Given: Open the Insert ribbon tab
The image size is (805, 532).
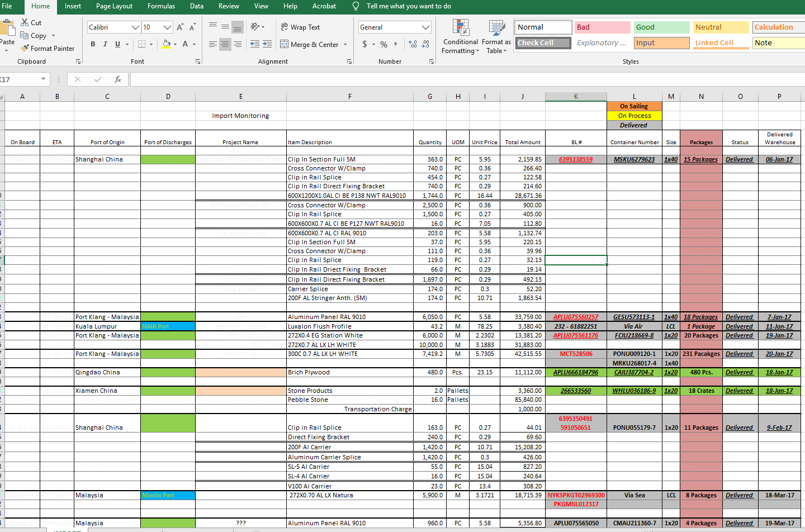Looking at the screenshot, I should coord(73,6).
